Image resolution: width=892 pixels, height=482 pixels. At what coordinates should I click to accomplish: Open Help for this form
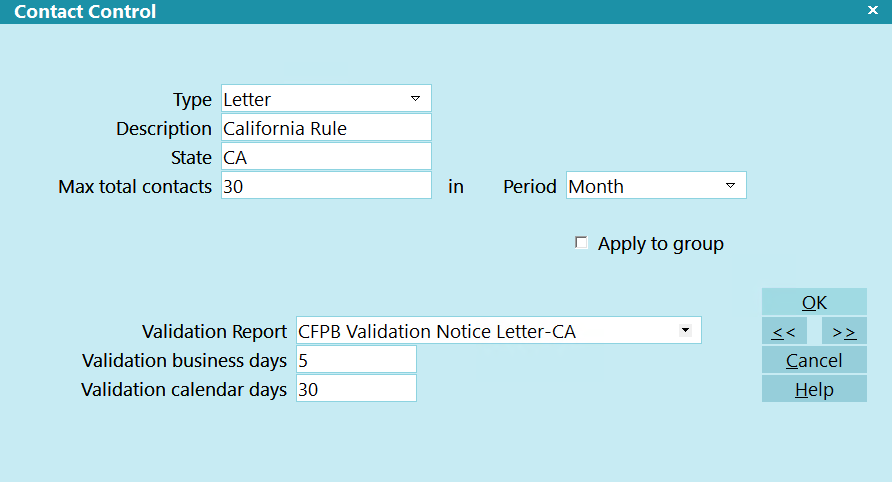[814, 389]
